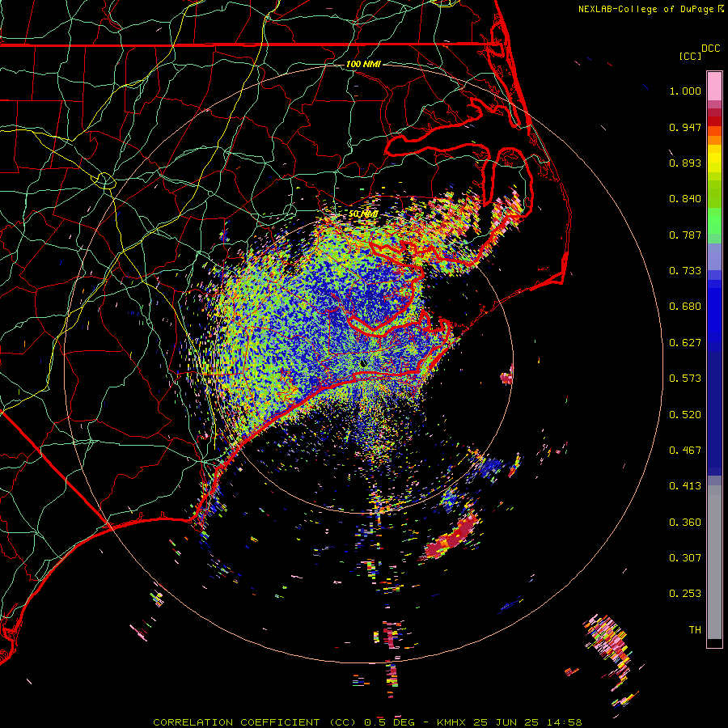Pick the light pink swatch atop color bar
The image size is (728, 728).
click(x=714, y=86)
